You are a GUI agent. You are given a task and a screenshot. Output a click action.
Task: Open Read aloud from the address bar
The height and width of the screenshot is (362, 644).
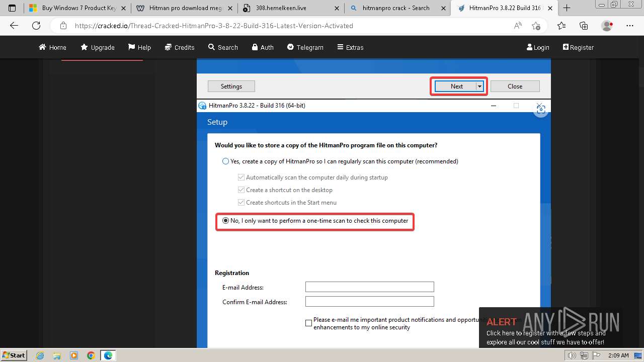(518, 26)
